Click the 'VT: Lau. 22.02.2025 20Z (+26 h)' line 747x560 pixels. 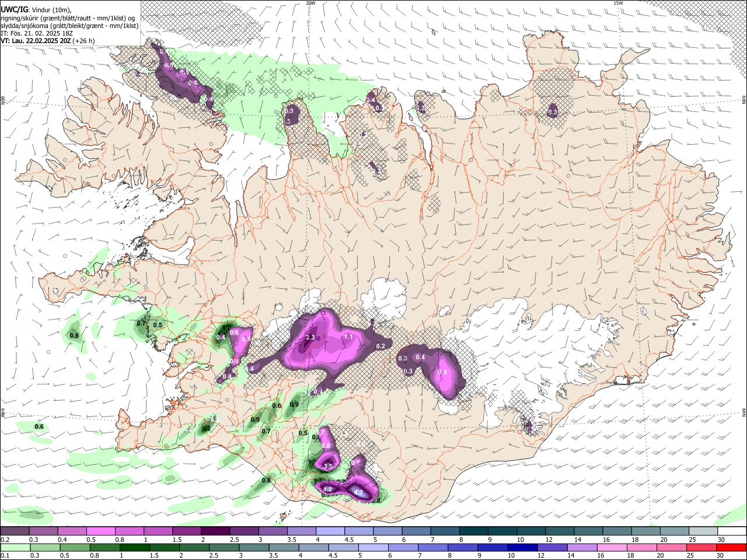48,41
